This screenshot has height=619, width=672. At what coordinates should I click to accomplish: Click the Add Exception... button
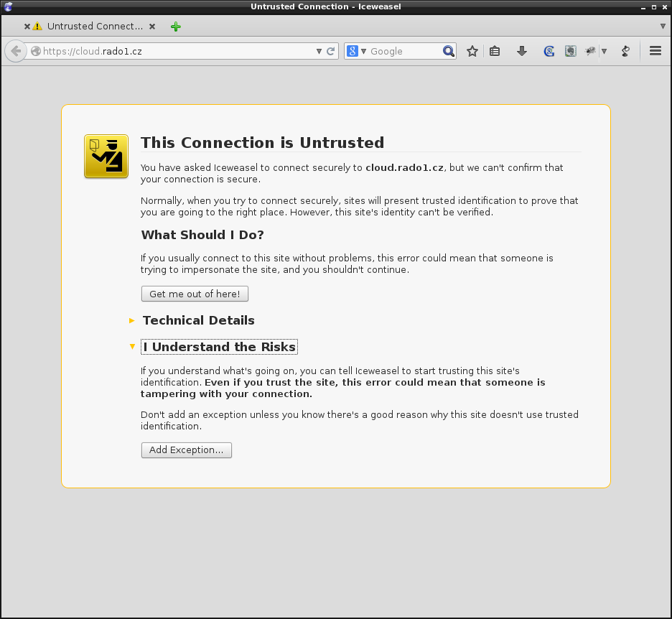coord(187,450)
